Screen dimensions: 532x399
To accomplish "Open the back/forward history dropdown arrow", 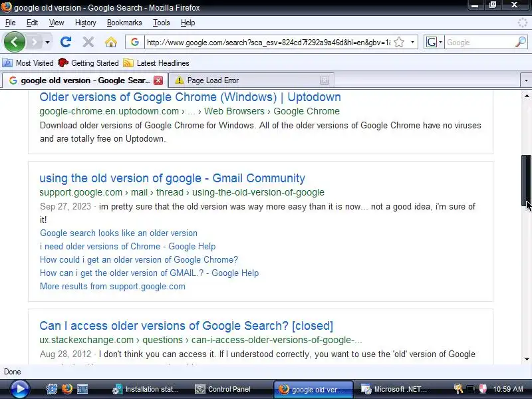I will (x=47, y=43).
